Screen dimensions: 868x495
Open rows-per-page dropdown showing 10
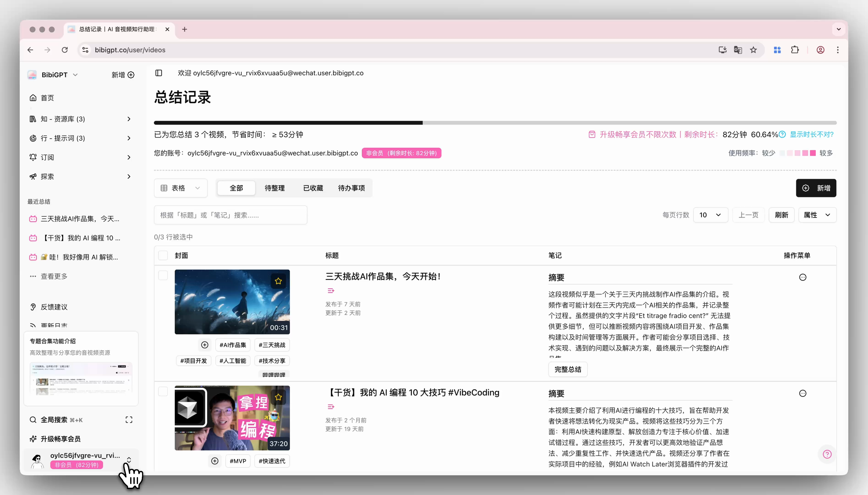point(710,215)
